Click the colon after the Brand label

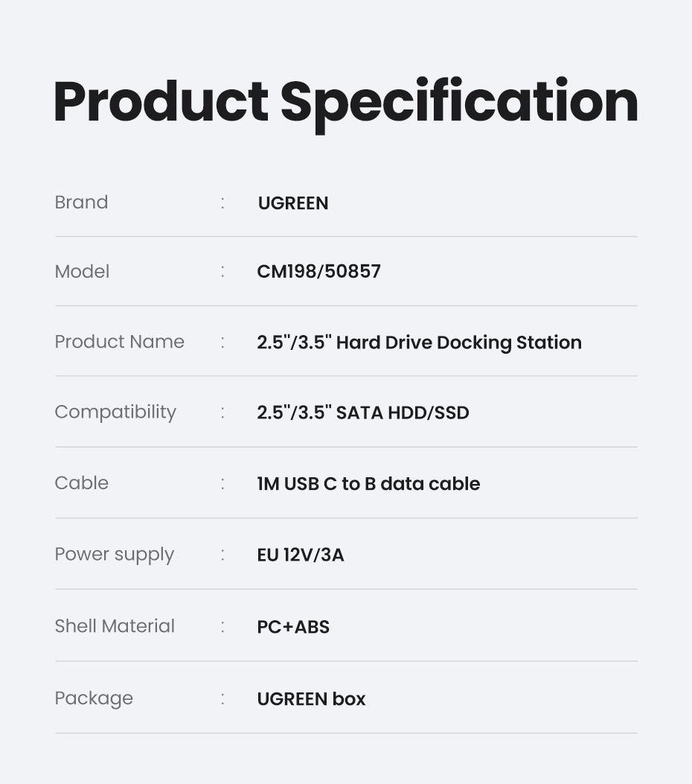[x=222, y=203]
